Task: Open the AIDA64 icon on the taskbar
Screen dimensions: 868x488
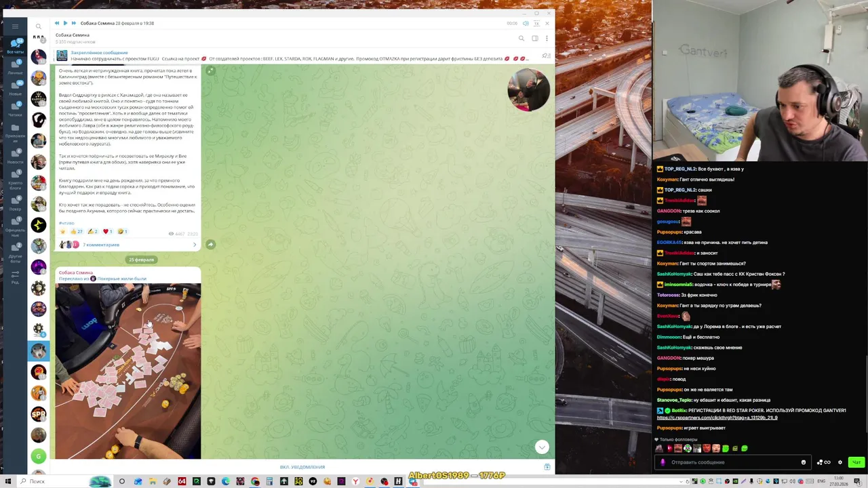Action: tap(182, 481)
